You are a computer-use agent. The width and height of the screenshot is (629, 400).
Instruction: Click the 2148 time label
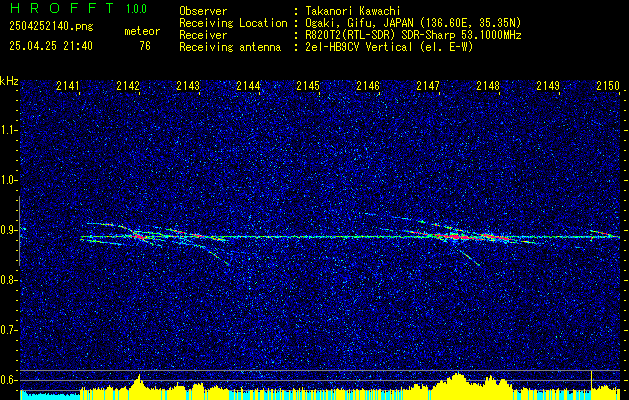[488, 86]
